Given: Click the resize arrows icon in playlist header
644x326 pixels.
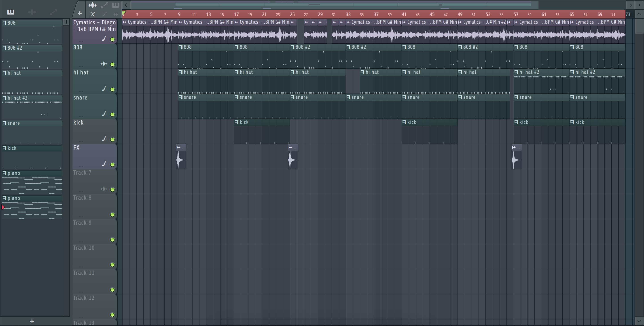Looking at the screenshot, I should pos(116,14).
